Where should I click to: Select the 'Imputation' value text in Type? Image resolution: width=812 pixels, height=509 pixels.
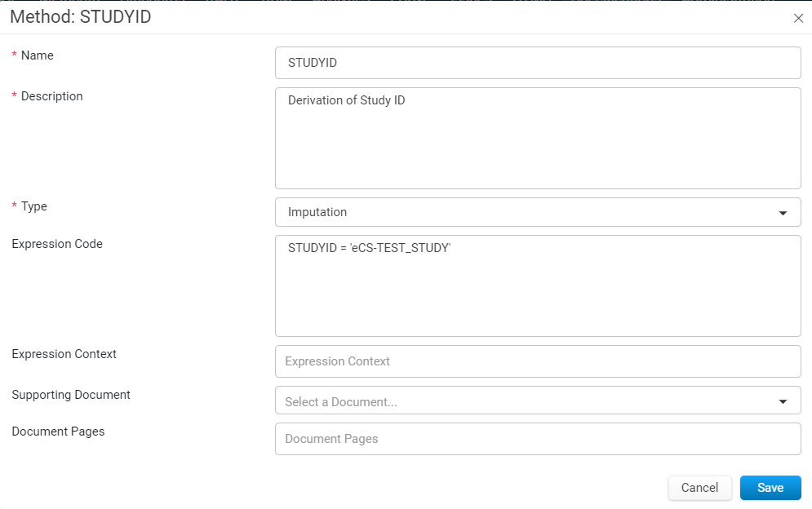pos(317,212)
